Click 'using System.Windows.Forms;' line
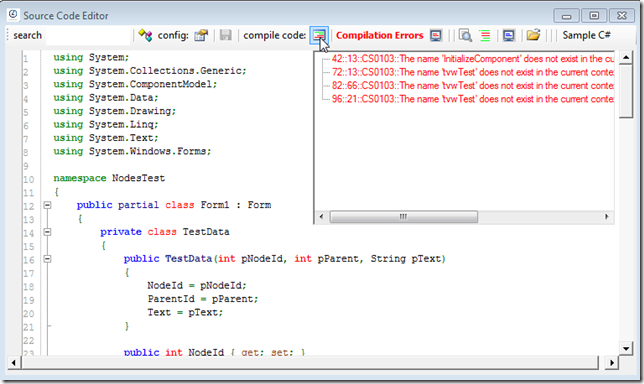The height and width of the screenshot is (384, 644). [132, 152]
